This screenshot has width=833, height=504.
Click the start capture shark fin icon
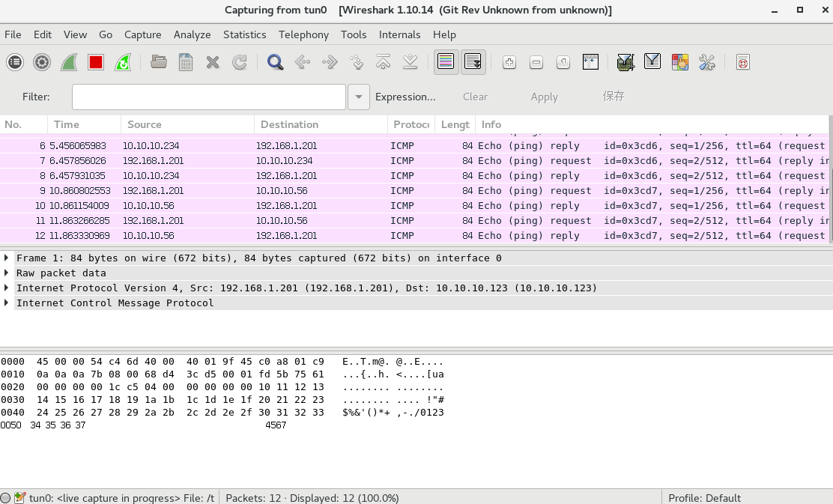tap(69, 62)
